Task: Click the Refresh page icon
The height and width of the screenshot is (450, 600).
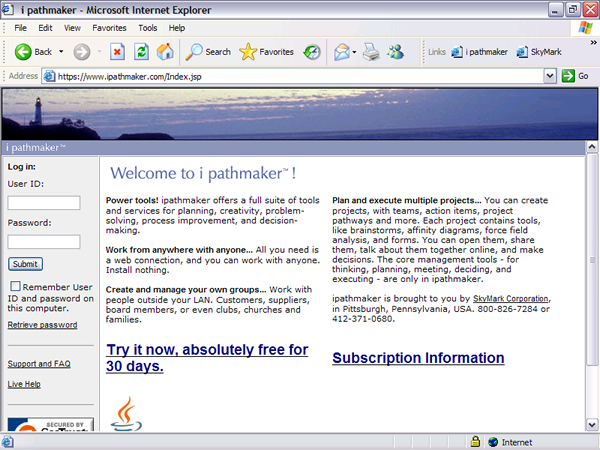Action: (x=141, y=52)
